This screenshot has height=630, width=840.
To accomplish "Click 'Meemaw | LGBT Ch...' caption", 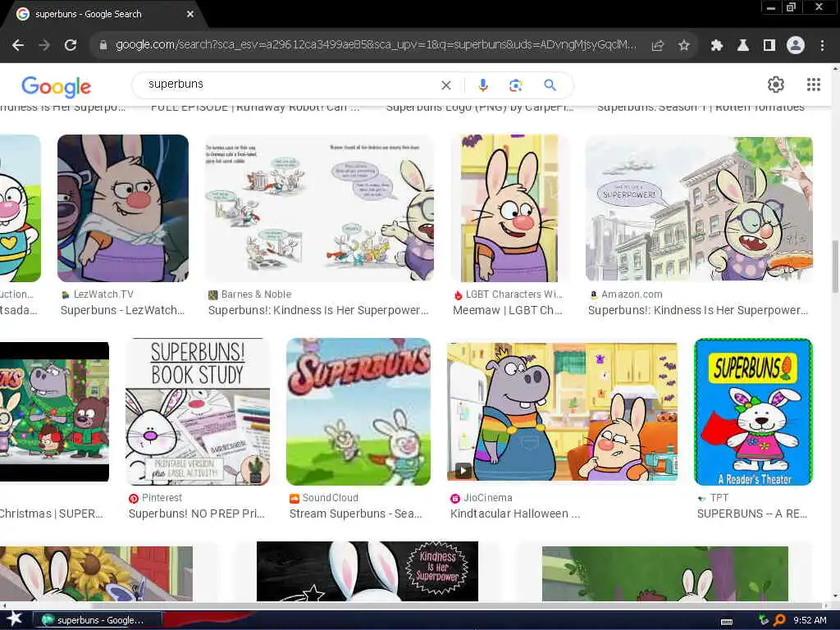I will (507, 310).
